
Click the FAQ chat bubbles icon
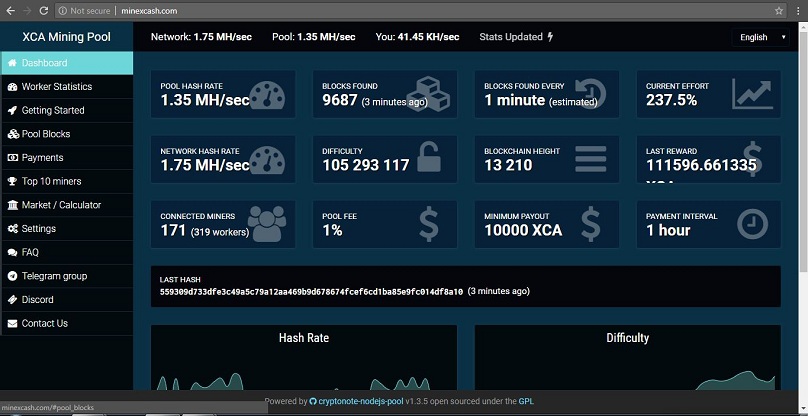click(x=12, y=253)
